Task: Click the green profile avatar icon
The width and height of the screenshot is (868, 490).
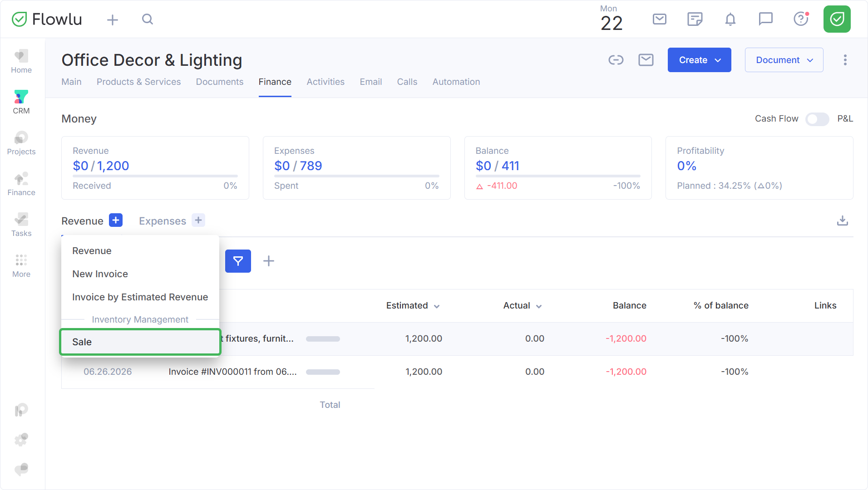Action: [837, 19]
